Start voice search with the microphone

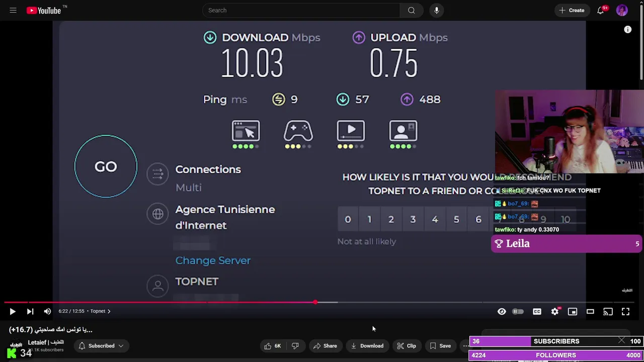pyautogui.click(x=436, y=10)
